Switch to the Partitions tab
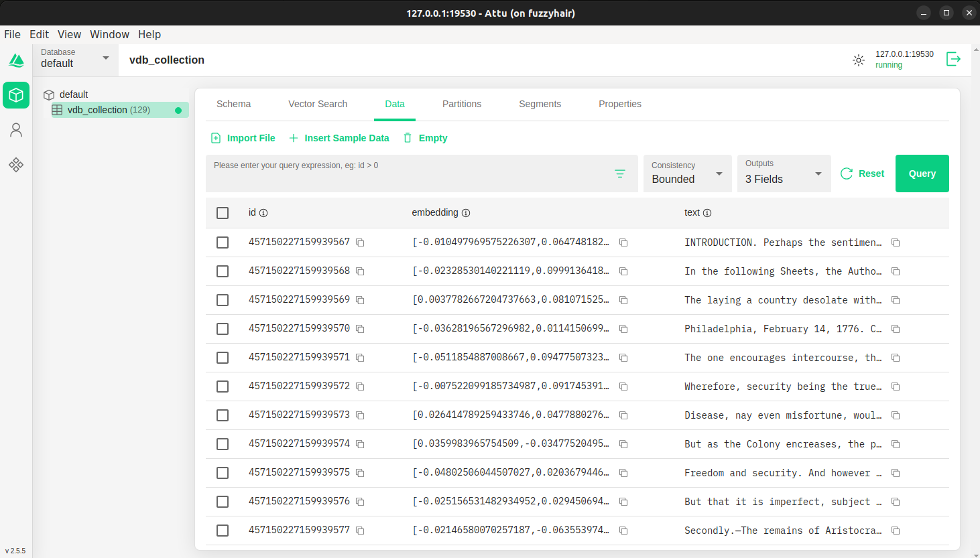The image size is (980, 558). [462, 104]
